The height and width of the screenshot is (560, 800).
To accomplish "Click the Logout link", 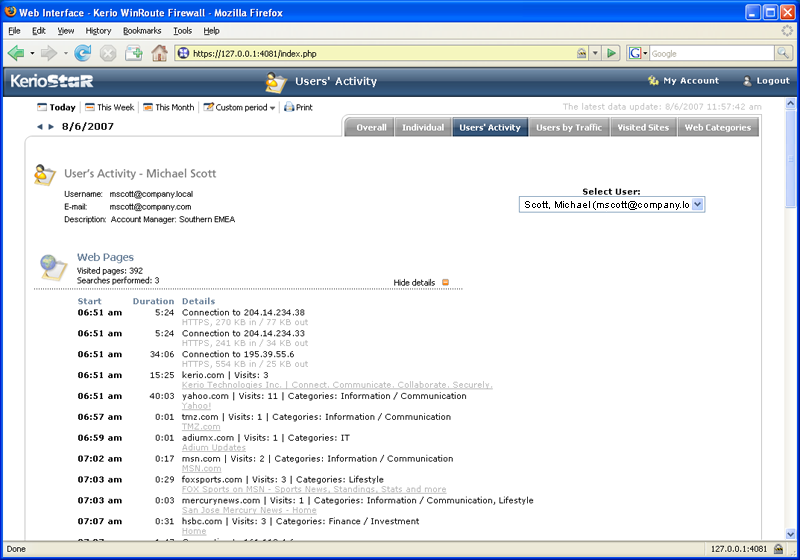I will click(x=773, y=81).
